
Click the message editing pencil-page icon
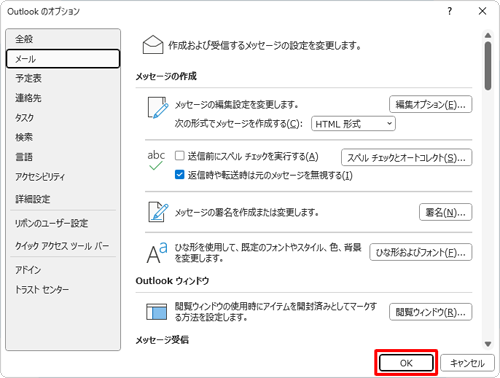[158, 108]
